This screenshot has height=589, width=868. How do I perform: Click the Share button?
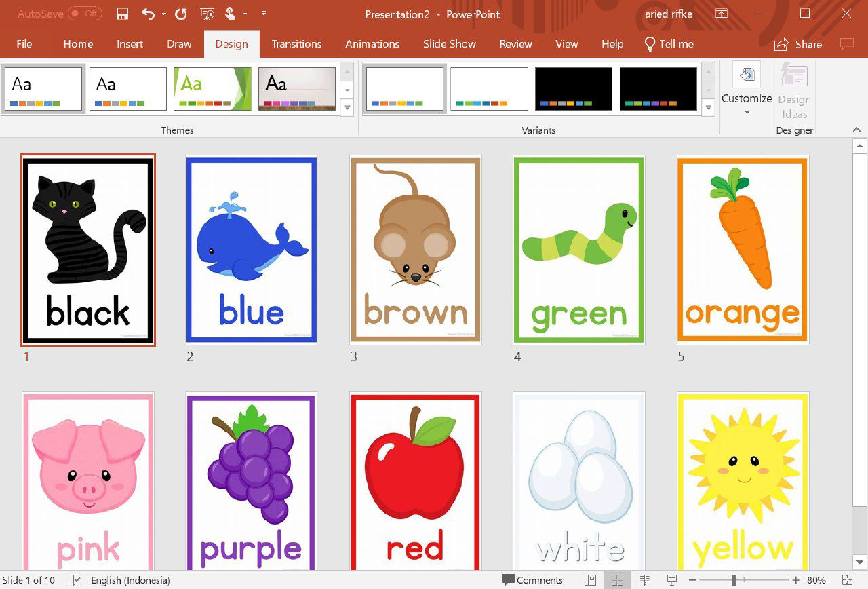point(798,44)
